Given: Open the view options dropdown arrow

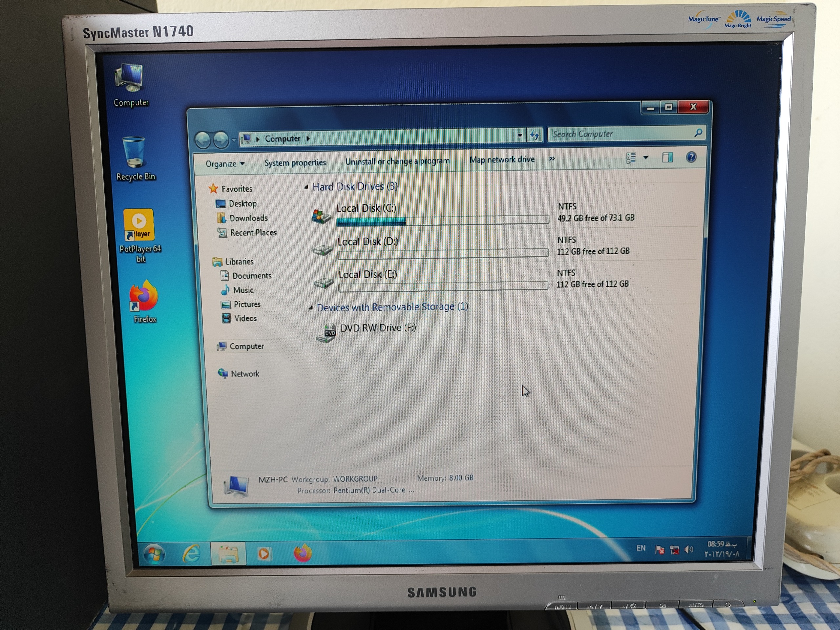Looking at the screenshot, I should [x=645, y=157].
